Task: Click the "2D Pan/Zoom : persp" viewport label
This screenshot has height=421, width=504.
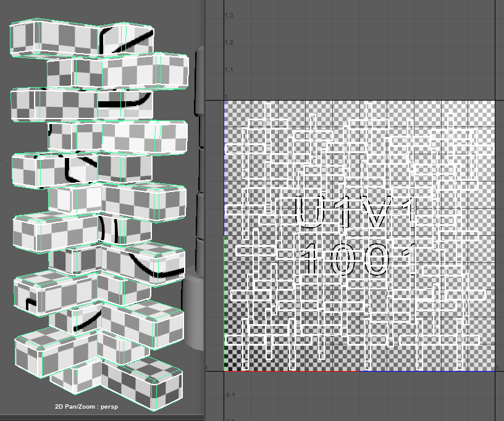Action: (x=90, y=407)
